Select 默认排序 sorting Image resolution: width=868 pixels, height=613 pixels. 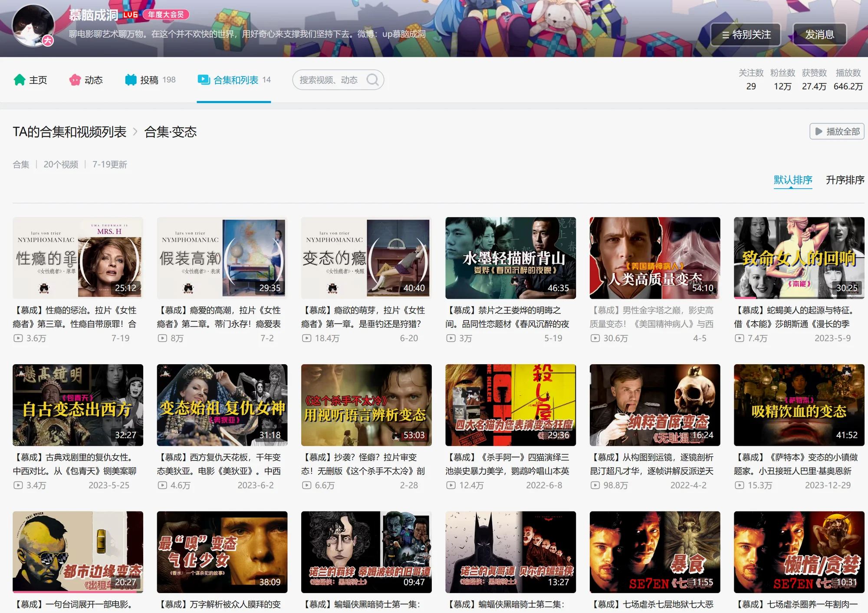tap(793, 180)
